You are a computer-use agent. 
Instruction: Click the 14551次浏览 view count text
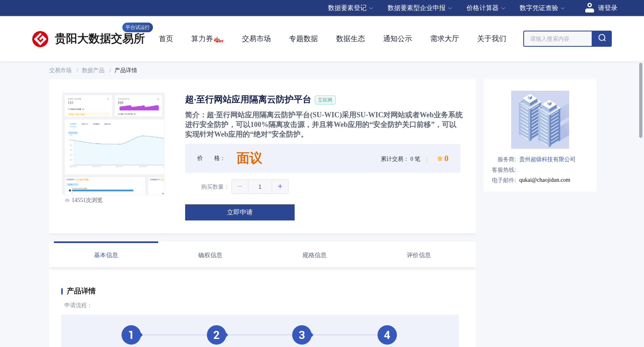(87, 200)
